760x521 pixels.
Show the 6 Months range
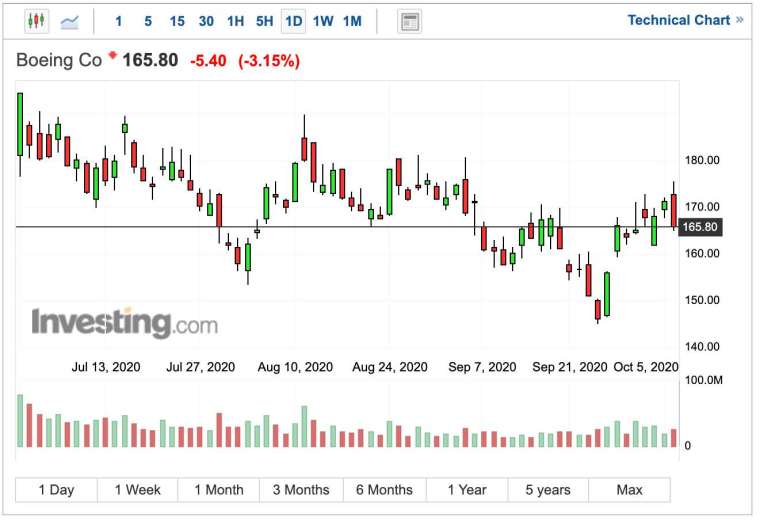[x=384, y=490]
